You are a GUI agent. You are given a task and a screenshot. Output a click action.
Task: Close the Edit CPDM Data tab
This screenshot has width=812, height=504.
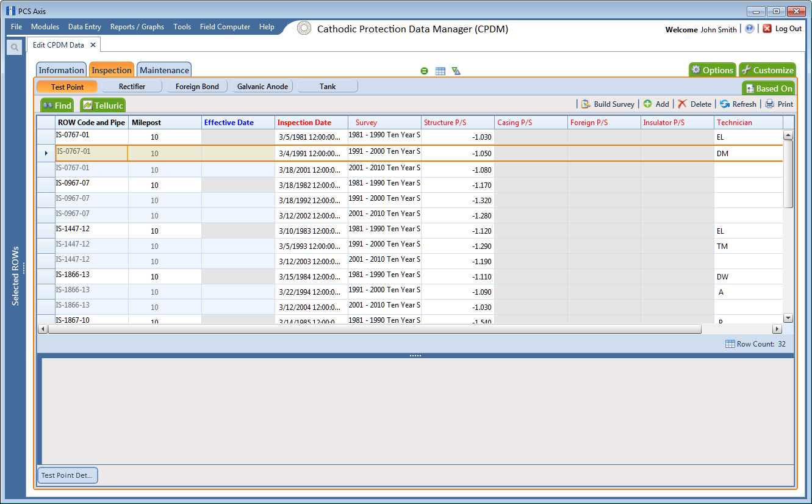(93, 45)
